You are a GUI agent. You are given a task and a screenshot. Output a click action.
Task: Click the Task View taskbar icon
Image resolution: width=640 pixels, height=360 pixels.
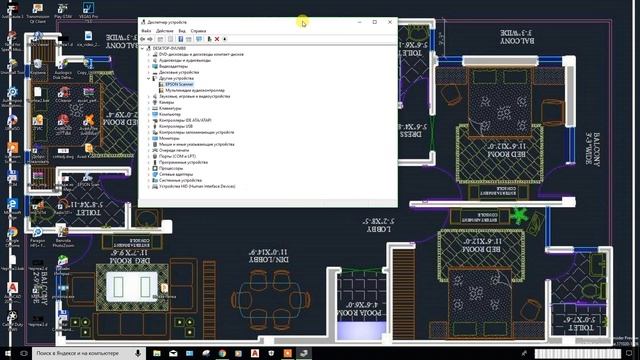pos(24,353)
